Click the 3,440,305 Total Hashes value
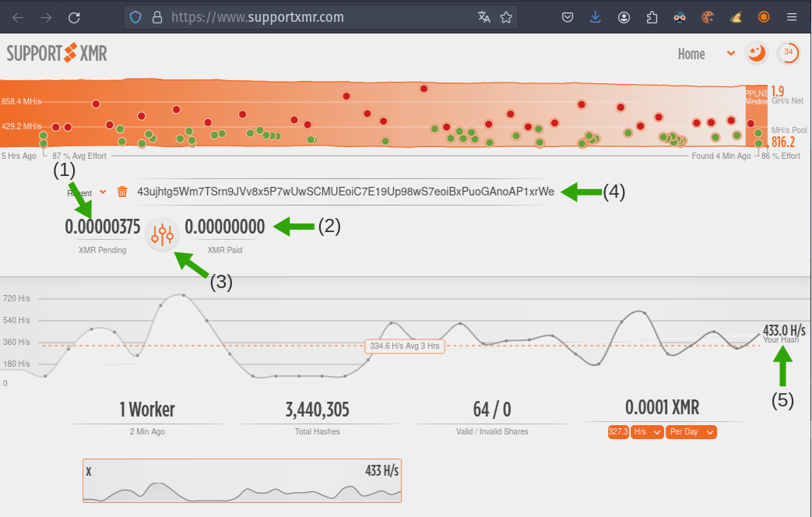Screen dimensions: 812x517 (318, 410)
